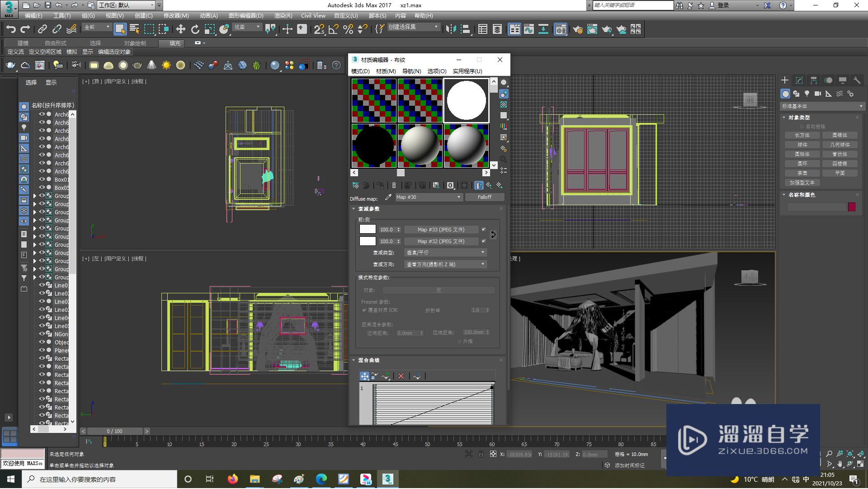Select the Lights category in Create panel
Viewport: 868px width, 489px height.
807,94
